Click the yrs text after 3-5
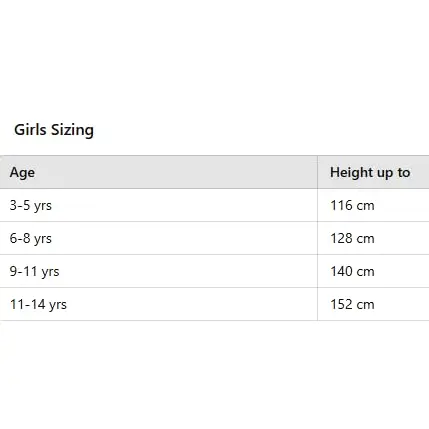Viewport: 429px width, 429px height. [43, 206]
